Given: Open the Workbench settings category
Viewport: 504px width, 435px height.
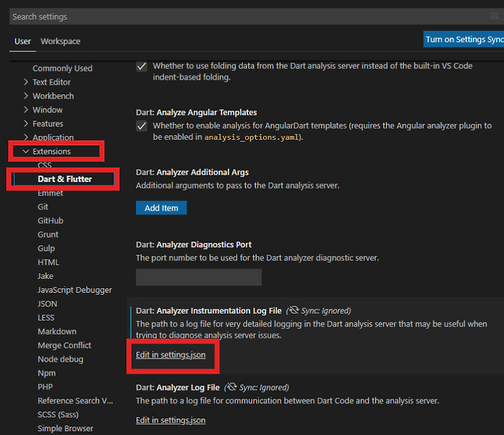Looking at the screenshot, I should (x=53, y=96).
